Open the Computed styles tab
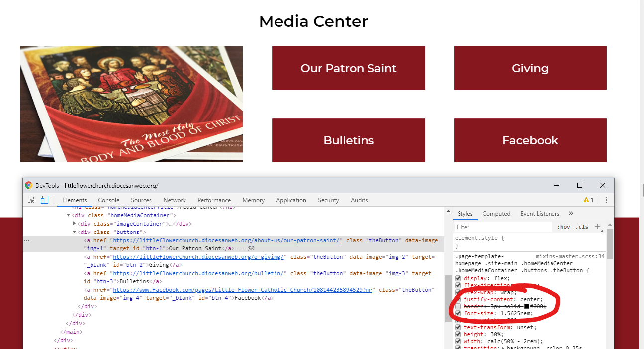The image size is (644, 349). [496, 214]
